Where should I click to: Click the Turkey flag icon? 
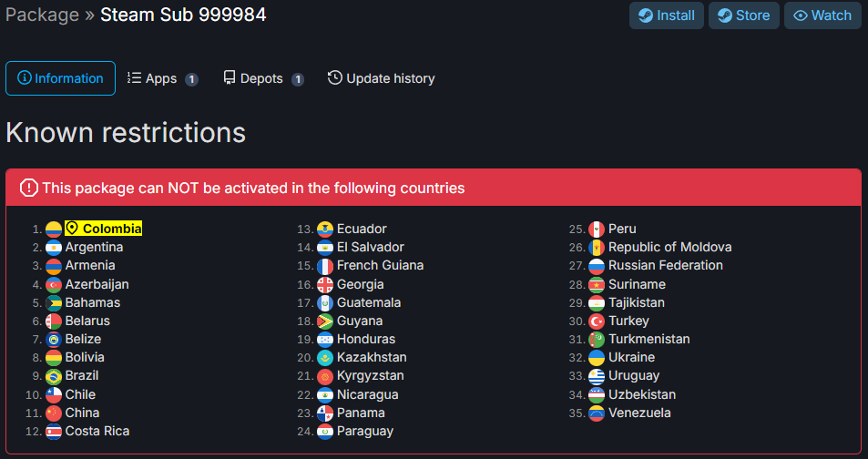(597, 321)
